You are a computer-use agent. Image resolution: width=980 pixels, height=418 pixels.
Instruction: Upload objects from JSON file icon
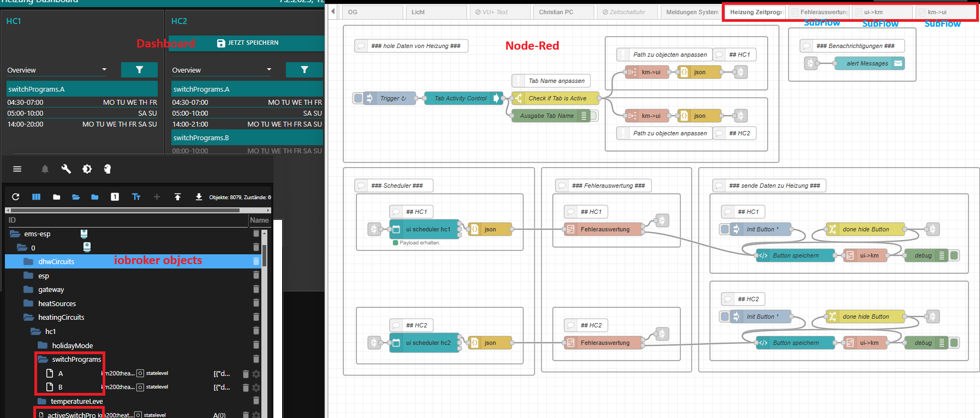click(x=178, y=197)
